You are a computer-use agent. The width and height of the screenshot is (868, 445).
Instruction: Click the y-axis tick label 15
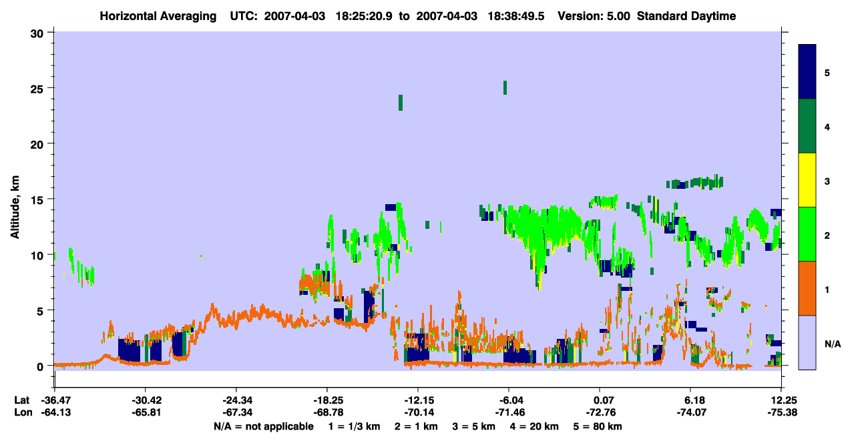click(x=39, y=199)
